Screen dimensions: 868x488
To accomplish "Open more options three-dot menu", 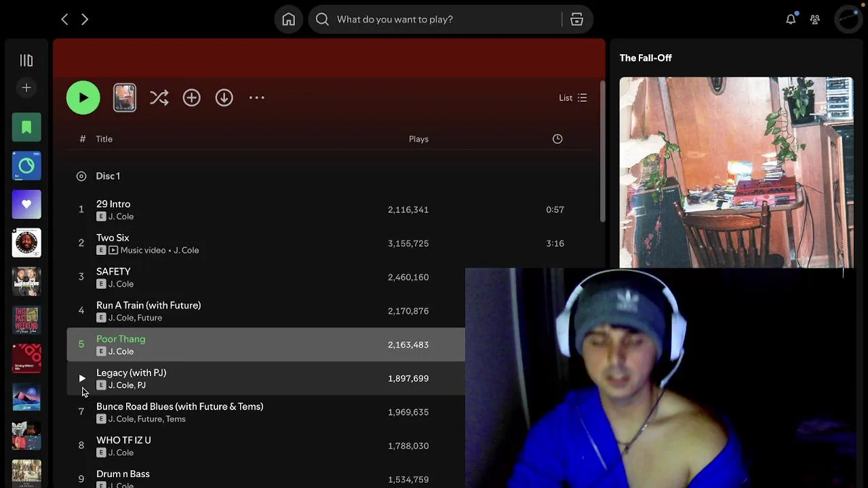I will click(257, 98).
